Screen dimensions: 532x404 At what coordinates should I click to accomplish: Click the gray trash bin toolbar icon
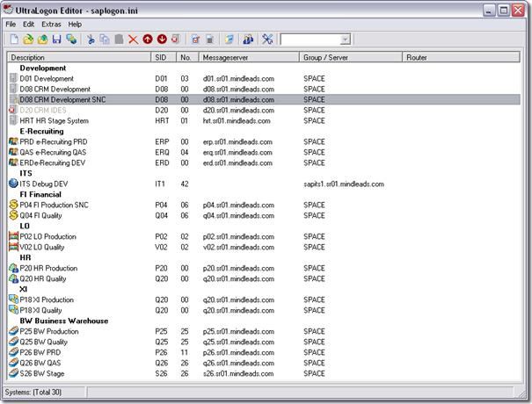(209, 40)
